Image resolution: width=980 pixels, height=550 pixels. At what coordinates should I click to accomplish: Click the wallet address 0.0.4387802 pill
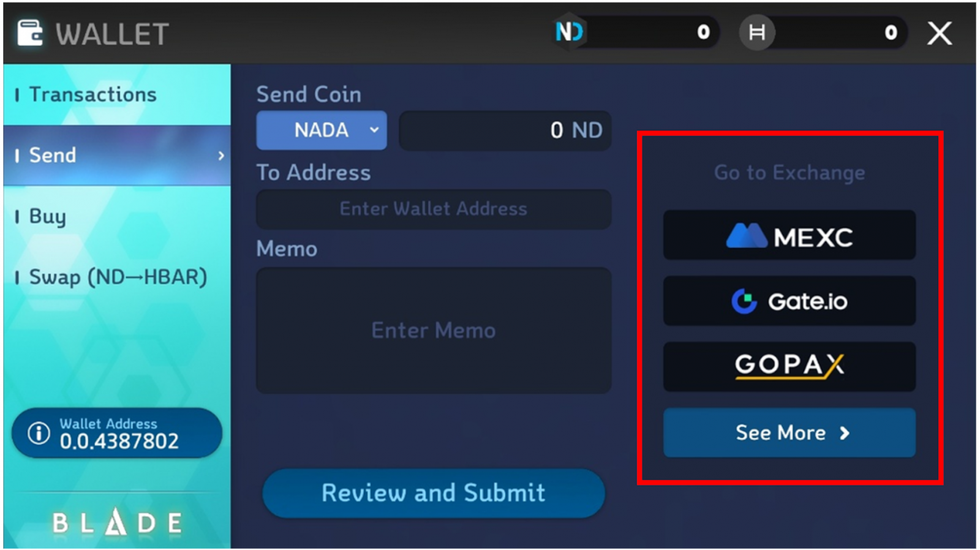[x=116, y=433]
